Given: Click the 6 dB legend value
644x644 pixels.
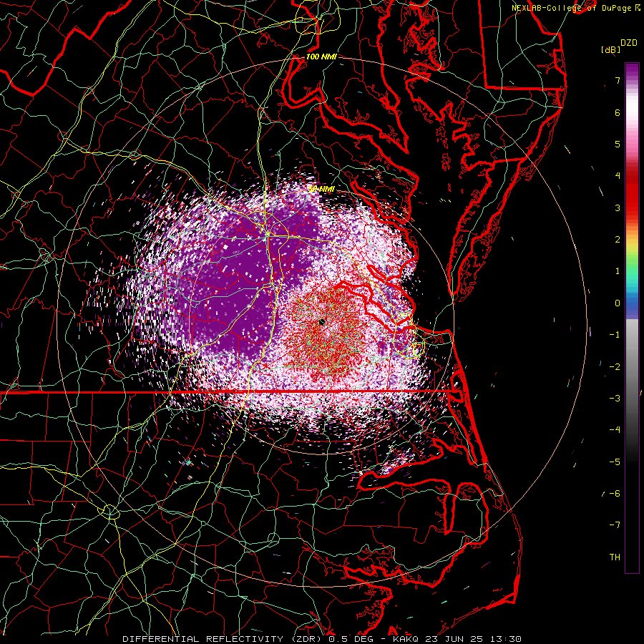Looking at the screenshot, I should pyautogui.click(x=618, y=112).
